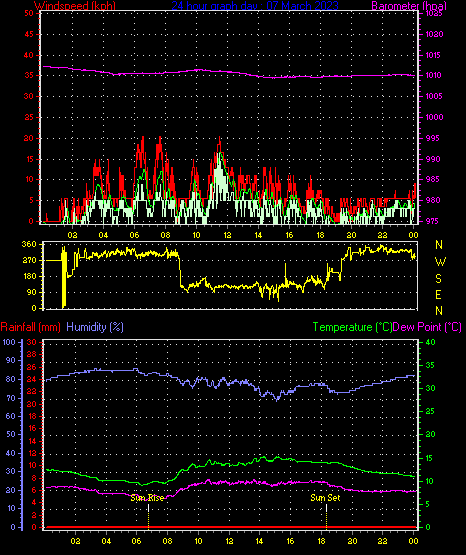Click 980 on the barometer axis
The image size is (466, 555).
pyautogui.click(x=433, y=200)
